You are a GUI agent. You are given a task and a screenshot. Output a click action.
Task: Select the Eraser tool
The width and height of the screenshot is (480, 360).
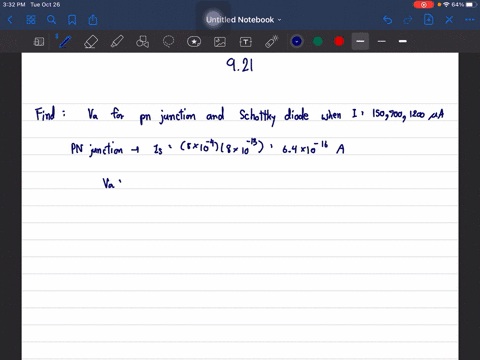pos(91,42)
